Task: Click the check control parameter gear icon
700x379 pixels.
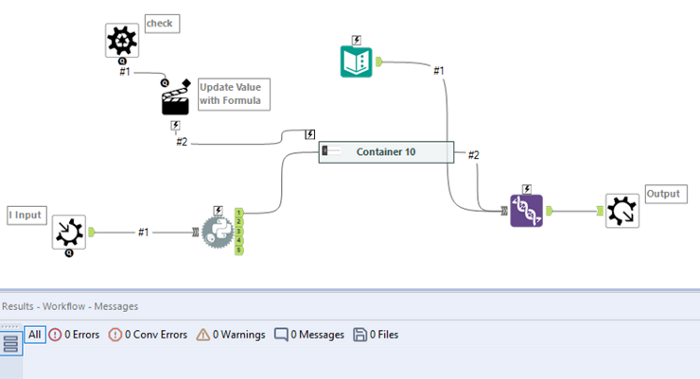Action: [122, 41]
